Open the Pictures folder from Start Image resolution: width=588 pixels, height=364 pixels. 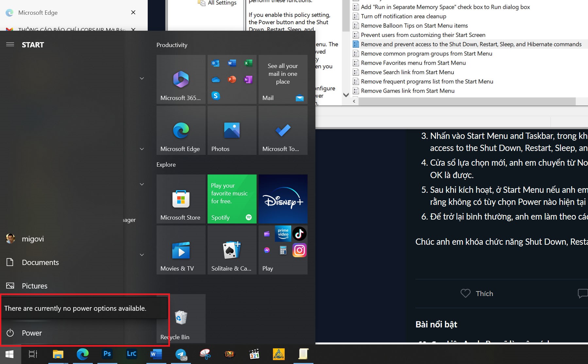[x=35, y=286]
